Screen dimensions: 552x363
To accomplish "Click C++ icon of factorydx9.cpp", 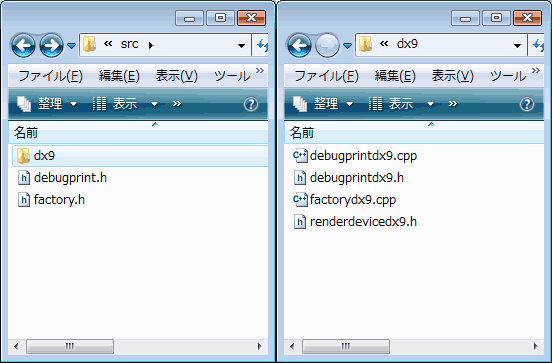I will [x=300, y=200].
